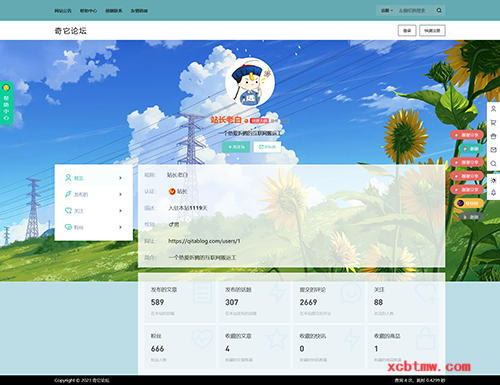
Task: Open 友情链接 in the top navigation
Action: (139, 11)
